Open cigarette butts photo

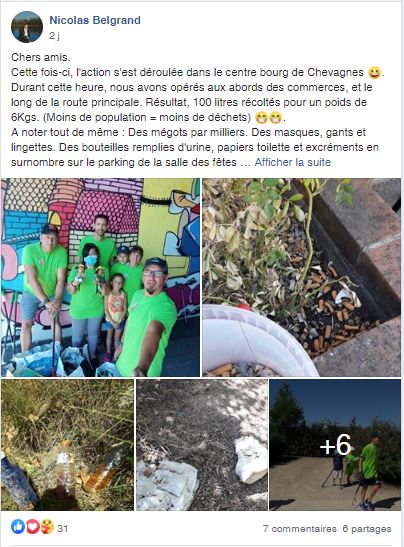pyautogui.click(x=301, y=277)
